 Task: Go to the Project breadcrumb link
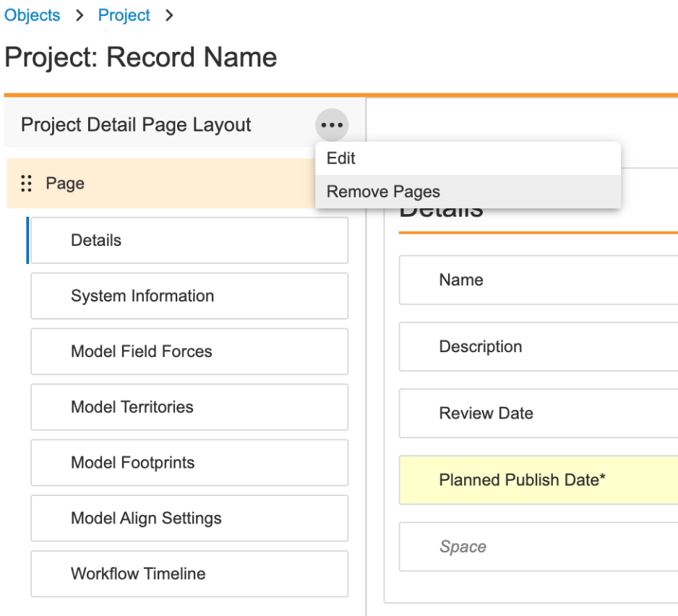point(124,15)
